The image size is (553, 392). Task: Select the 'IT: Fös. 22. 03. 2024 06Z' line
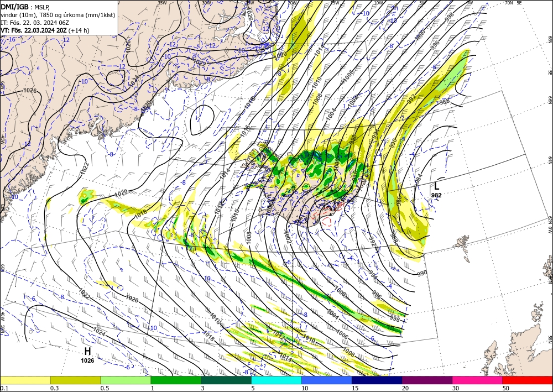click(x=34, y=23)
